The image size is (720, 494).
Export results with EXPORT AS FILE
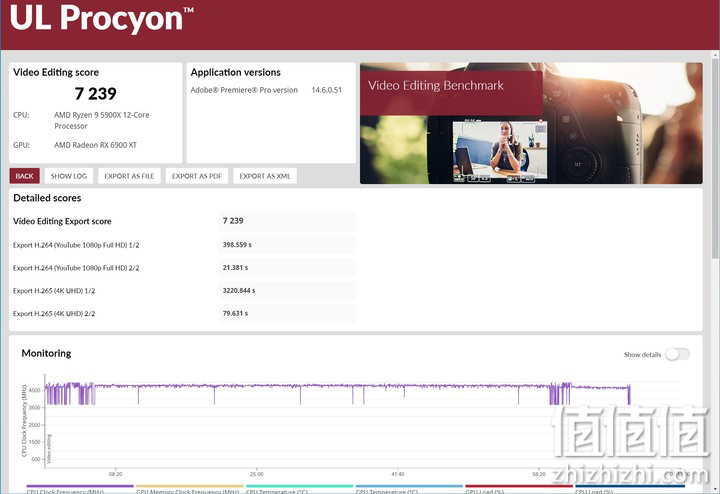(129, 176)
